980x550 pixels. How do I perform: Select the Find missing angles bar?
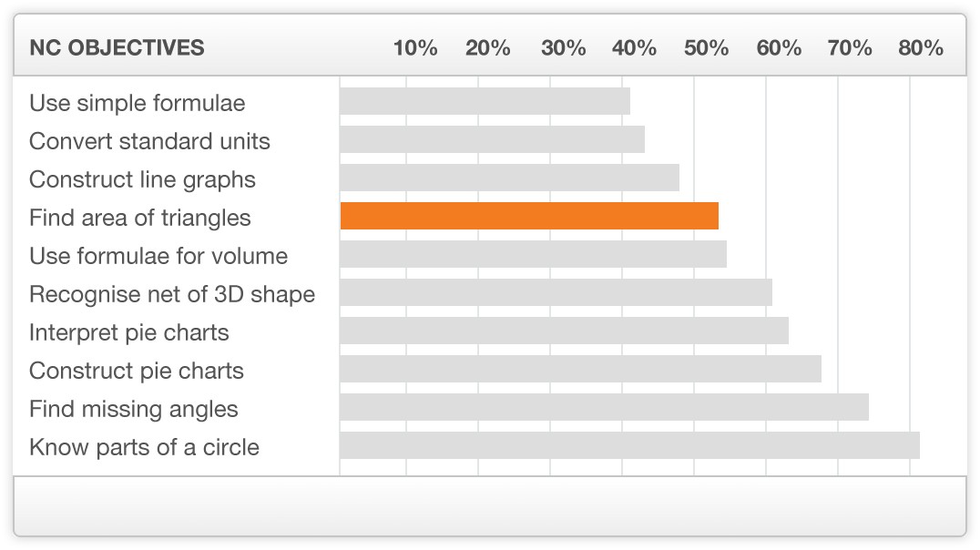click(605, 407)
